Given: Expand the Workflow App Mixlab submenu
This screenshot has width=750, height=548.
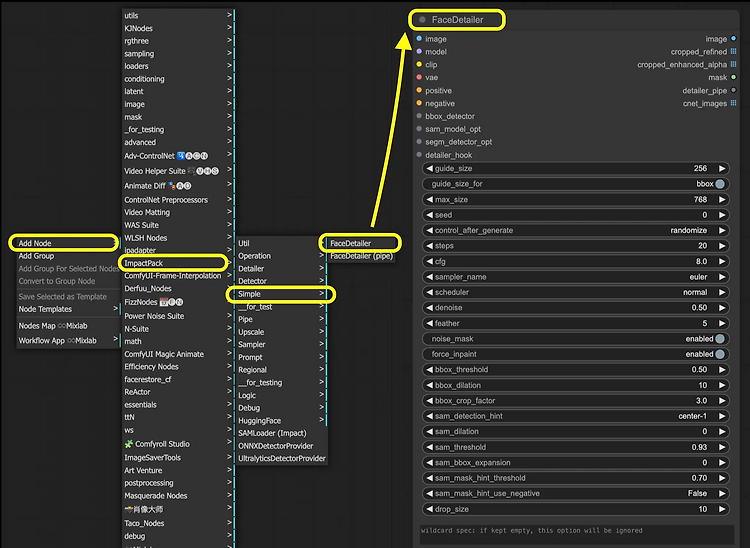Looking at the screenshot, I should [67, 340].
